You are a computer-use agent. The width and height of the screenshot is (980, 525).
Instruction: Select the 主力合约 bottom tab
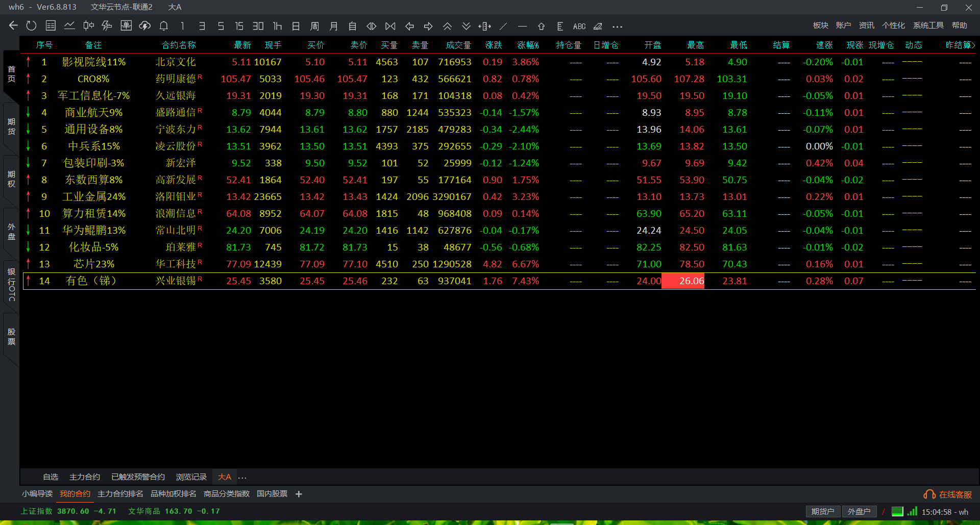85,477
